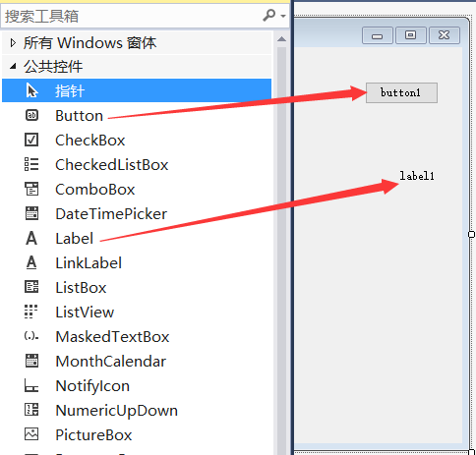Click the '所有 Windows 窗体' header text
Image resolution: width=476 pixels, height=455 pixels.
pos(89,43)
